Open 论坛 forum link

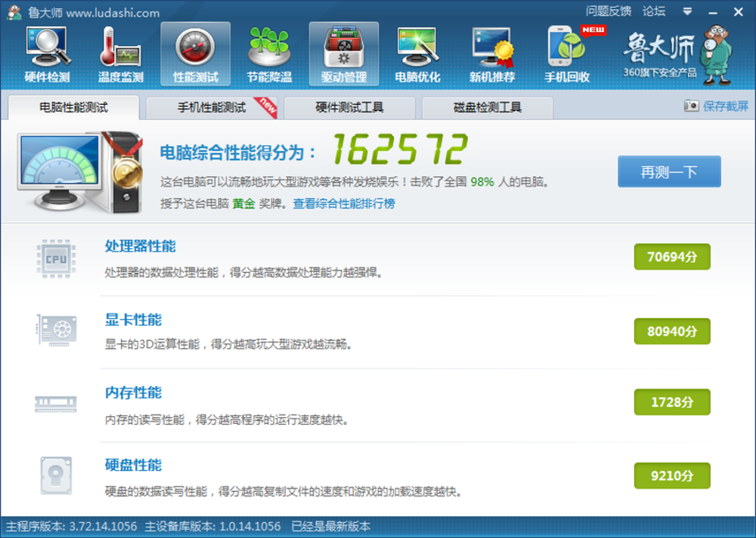[654, 11]
